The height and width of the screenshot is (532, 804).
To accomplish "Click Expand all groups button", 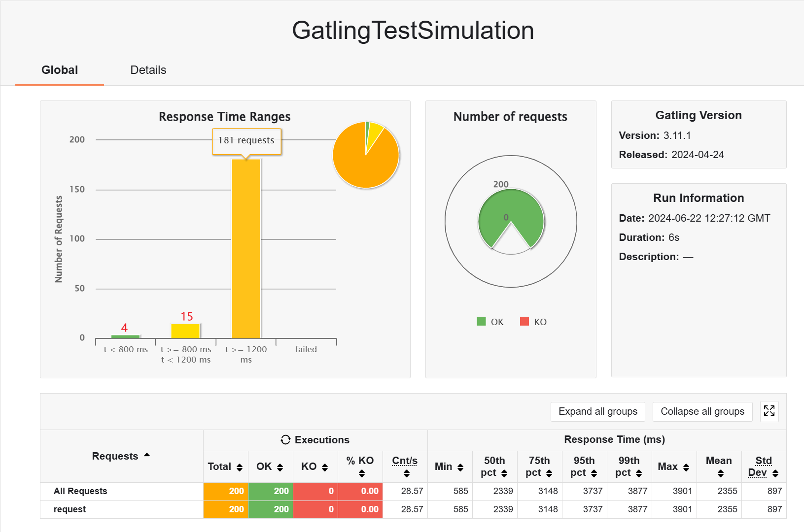I will point(598,411).
